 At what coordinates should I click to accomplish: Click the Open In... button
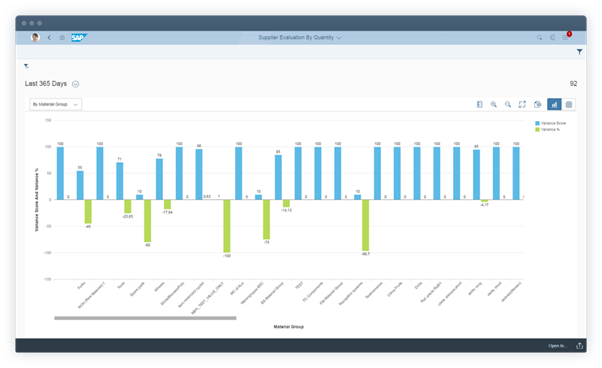point(557,346)
